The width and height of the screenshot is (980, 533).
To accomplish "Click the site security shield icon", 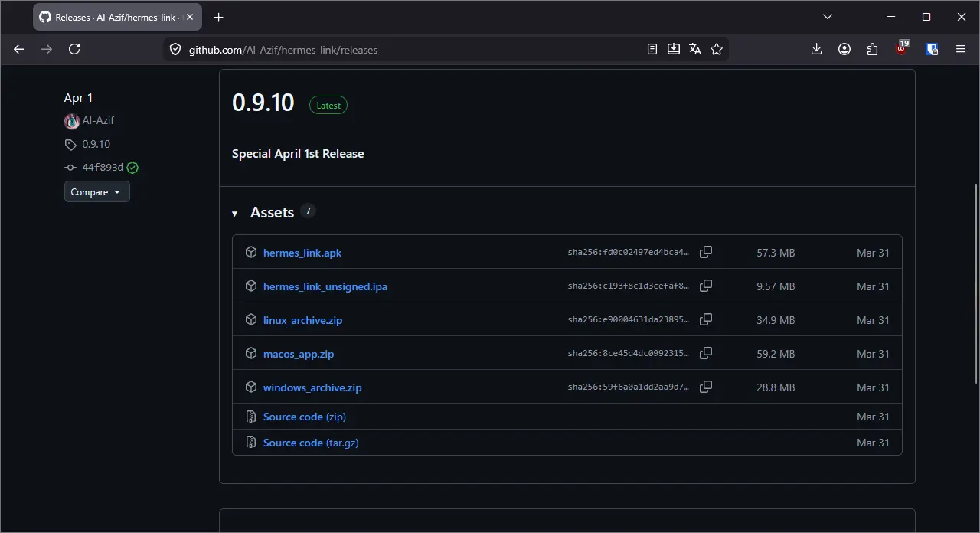I will (x=175, y=49).
